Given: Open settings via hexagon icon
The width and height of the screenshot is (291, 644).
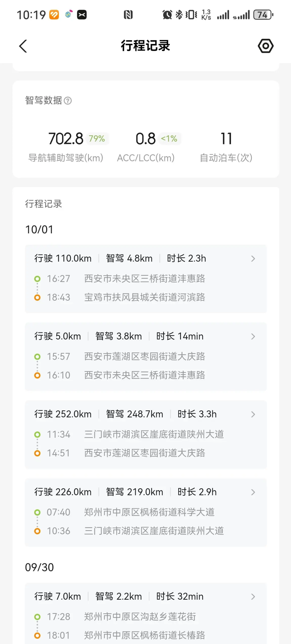Looking at the screenshot, I should [x=265, y=46].
